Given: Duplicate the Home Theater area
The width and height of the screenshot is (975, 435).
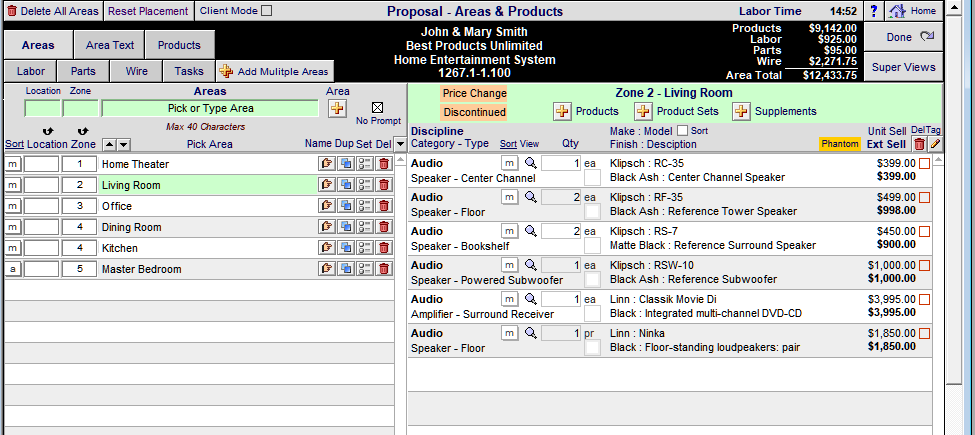Looking at the screenshot, I should point(346,164).
